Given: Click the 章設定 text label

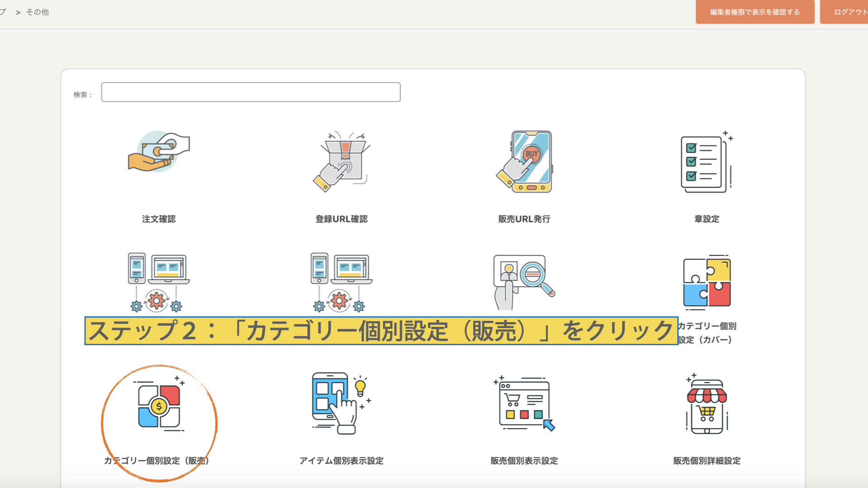Looking at the screenshot, I should pos(707,219).
